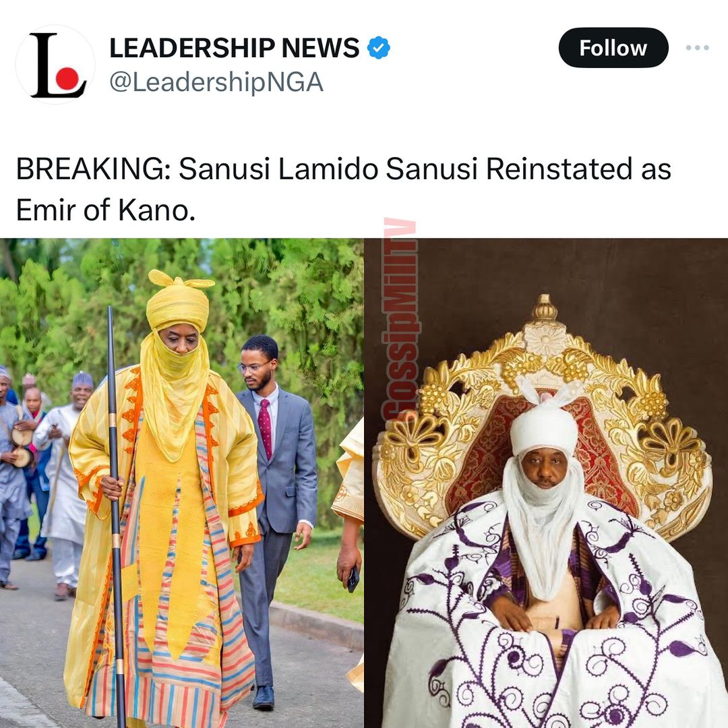Click the red dot in the L logo

[x=68, y=78]
